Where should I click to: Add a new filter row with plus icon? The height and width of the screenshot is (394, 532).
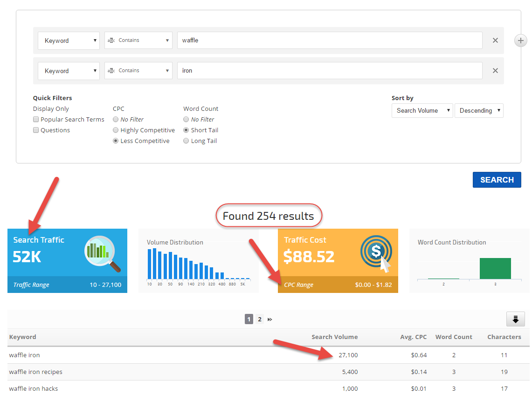point(520,41)
